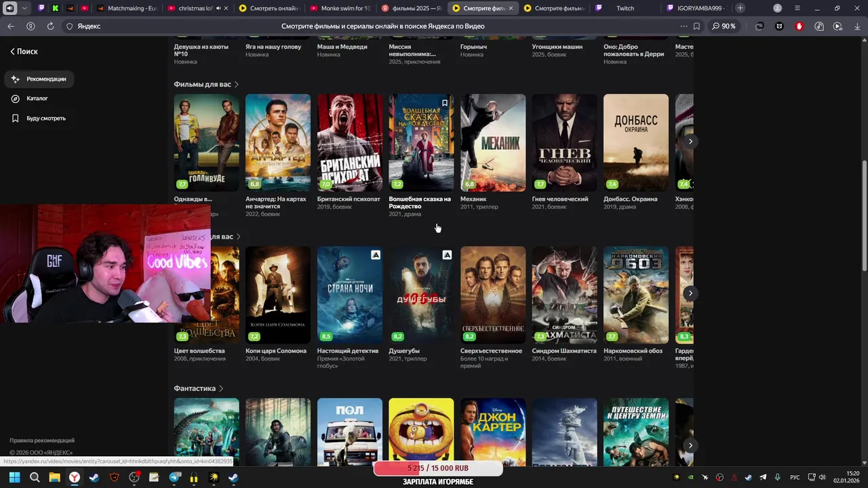This screenshot has width=868, height=488.
Task: Open the Синдром Шахматиста poster
Action: (564, 295)
